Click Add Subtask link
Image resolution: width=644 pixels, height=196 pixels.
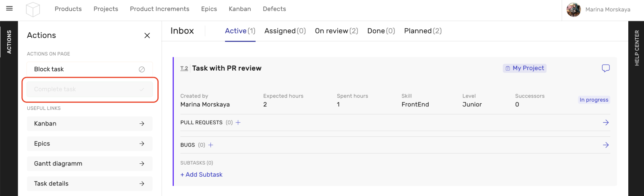point(201,175)
